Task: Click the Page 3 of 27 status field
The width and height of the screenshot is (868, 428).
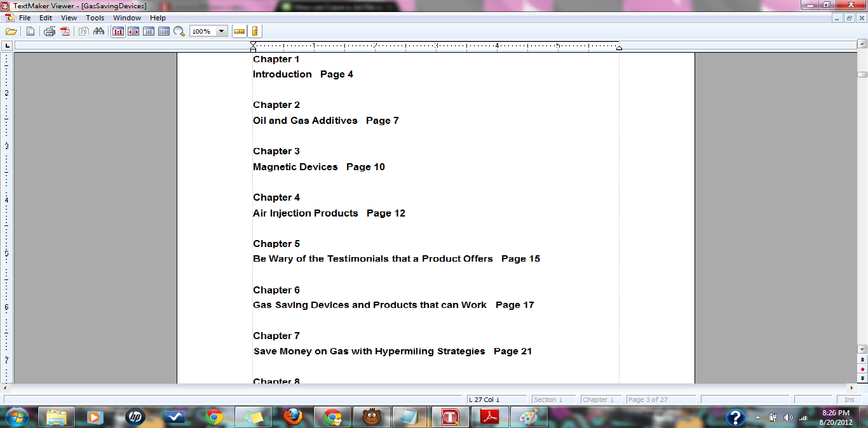Action: 648,399
